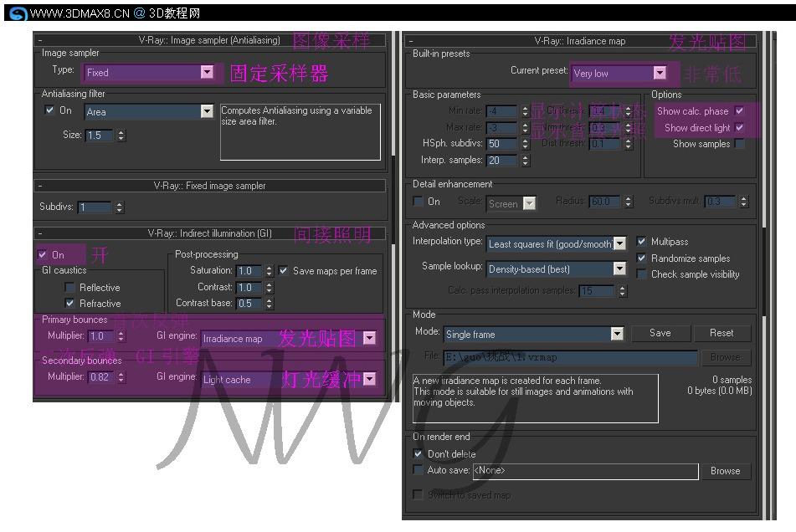This screenshot has height=532, width=796.
Task: Toggle Randomize samples checkbox
Action: pyautogui.click(x=642, y=258)
